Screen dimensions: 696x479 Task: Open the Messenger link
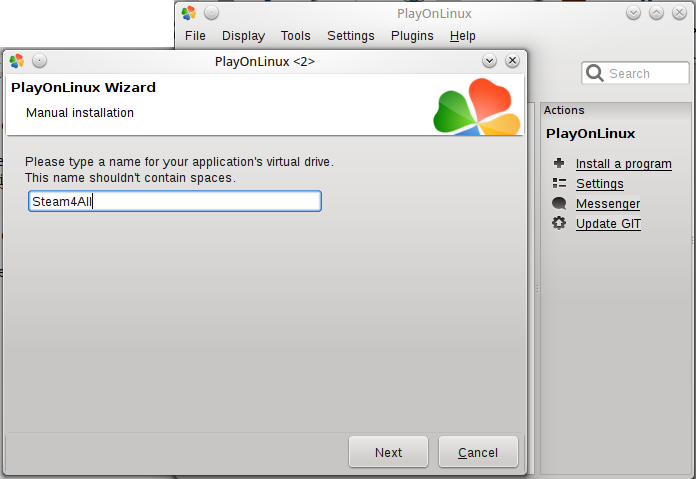pyautogui.click(x=608, y=203)
